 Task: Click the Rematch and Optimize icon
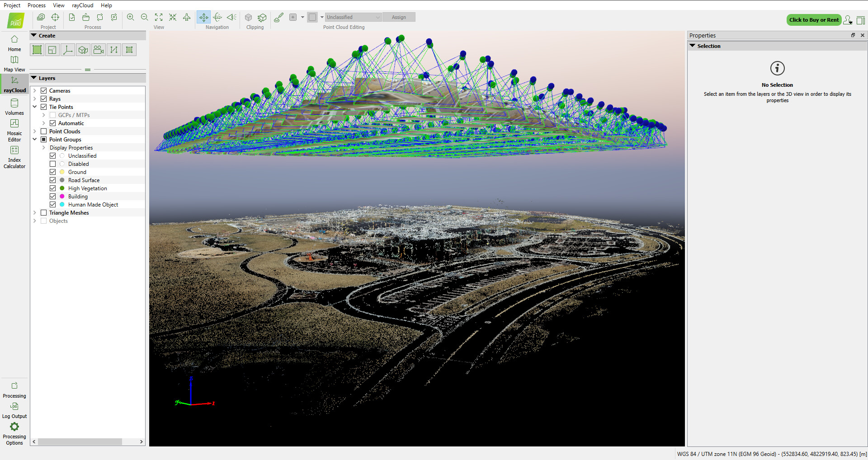(114, 17)
